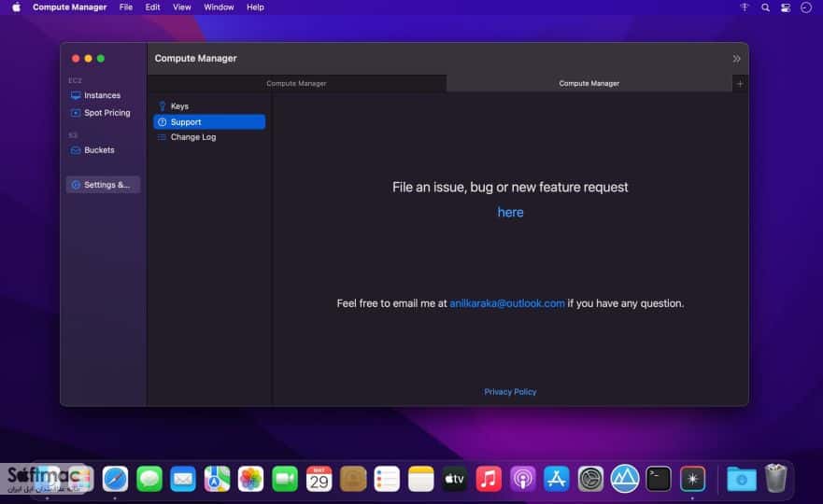Open the asterisk icon app in Dock
The width and height of the screenshot is (823, 504).
(692, 479)
